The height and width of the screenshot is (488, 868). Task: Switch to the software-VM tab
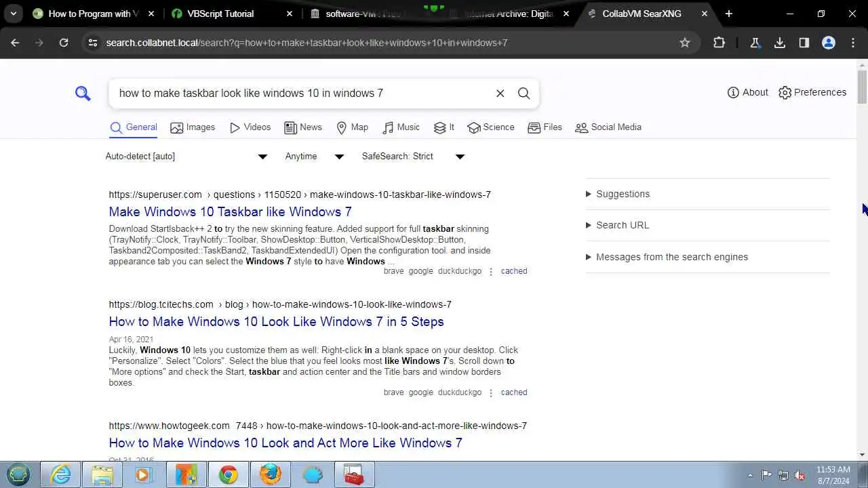[363, 14]
